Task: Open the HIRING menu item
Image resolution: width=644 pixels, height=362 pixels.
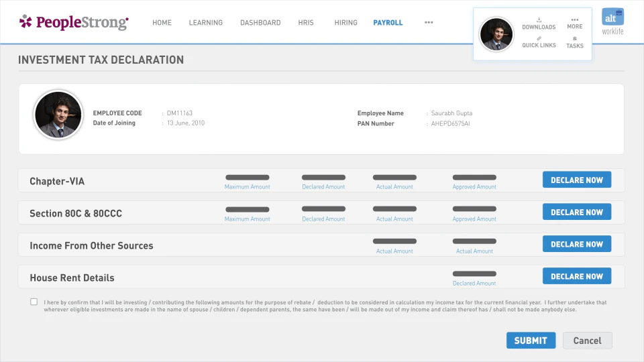Action: coord(346,23)
